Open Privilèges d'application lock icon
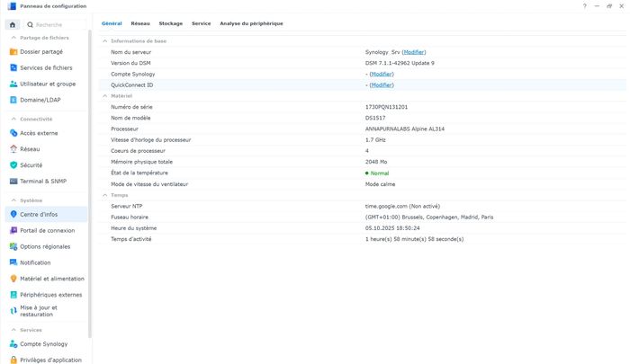Image resolution: width=630 pixels, height=364 pixels. (13, 360)
